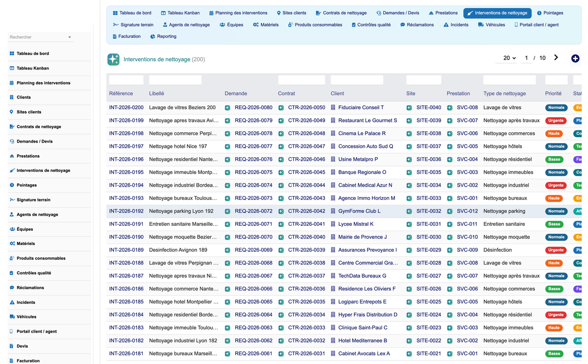The height and width of the screenshot is (364, 588).
Task: Click the sparkle icon beside Interventions de nettoyage title
Action: point(113,59)
